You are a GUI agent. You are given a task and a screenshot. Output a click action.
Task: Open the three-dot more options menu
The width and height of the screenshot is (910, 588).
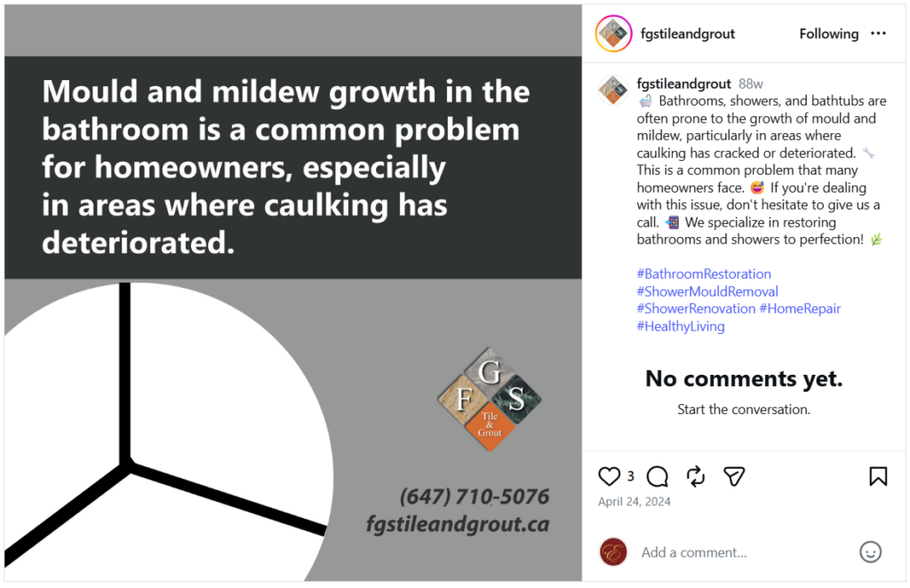tap(878, 34)
